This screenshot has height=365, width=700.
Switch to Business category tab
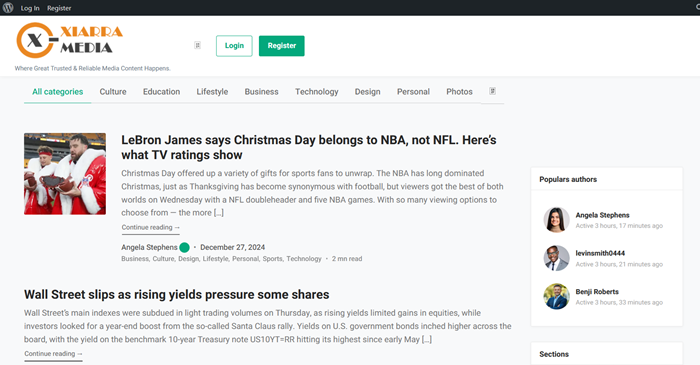coord(262,91)
